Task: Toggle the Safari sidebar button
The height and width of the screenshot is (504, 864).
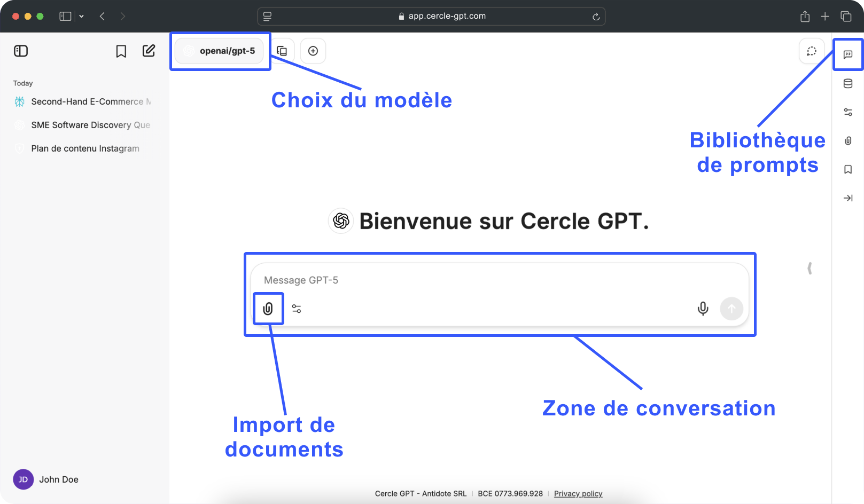Action: [x=65, y=17]
